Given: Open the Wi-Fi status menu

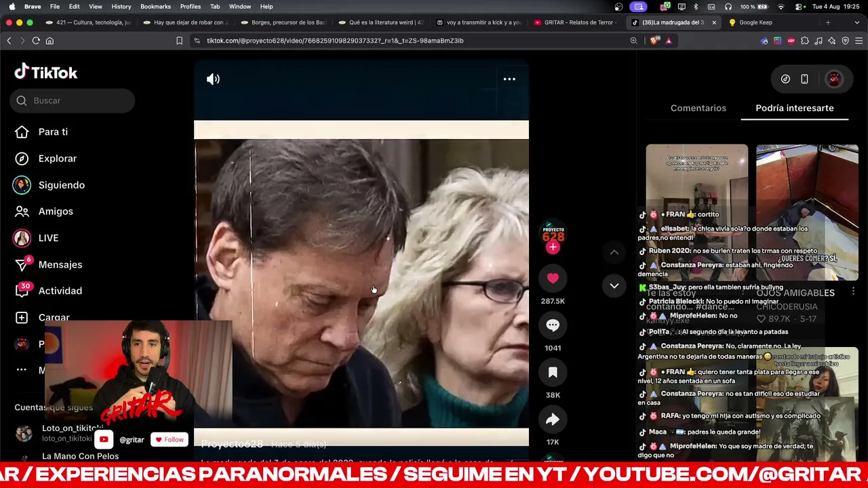Looking at the screenshot, I should tap(781, 7).
